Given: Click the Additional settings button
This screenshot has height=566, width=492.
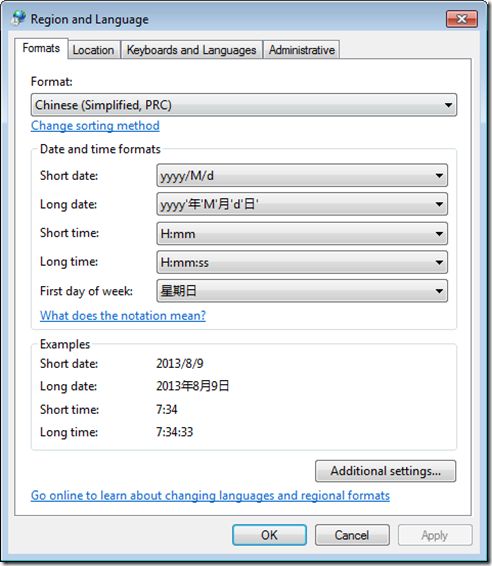Looking at the screenshot, I should tap(386, 471).
